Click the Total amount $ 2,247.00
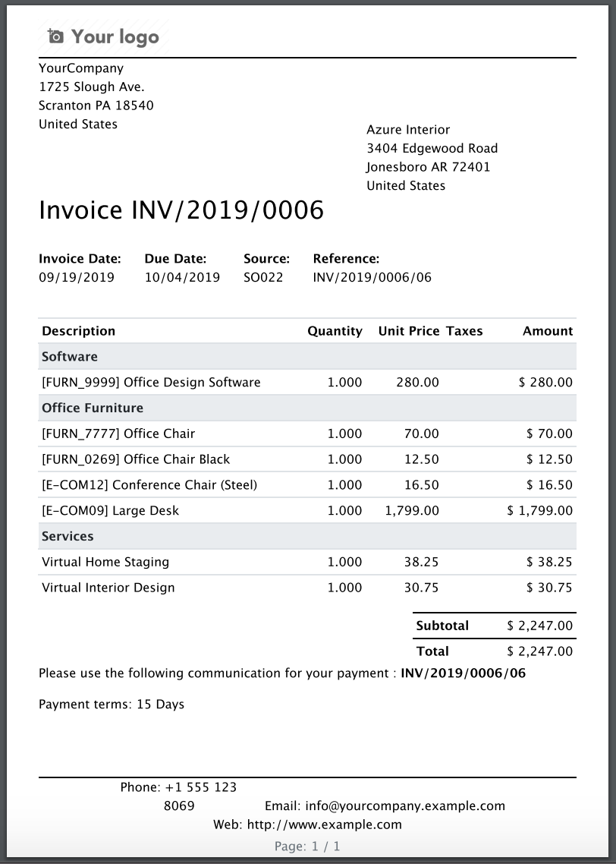Image resolution: width=616 pixels, height=864 pixels. [539, 651]
